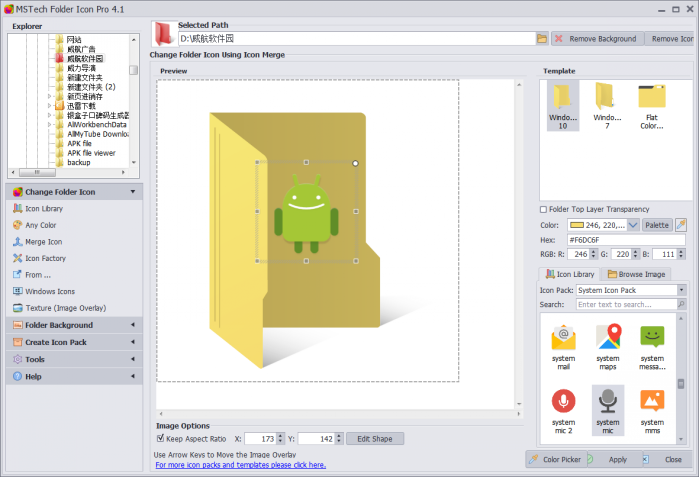Select the system mms icon
This screenshot has height=477, width=699.
pos(652,411)
